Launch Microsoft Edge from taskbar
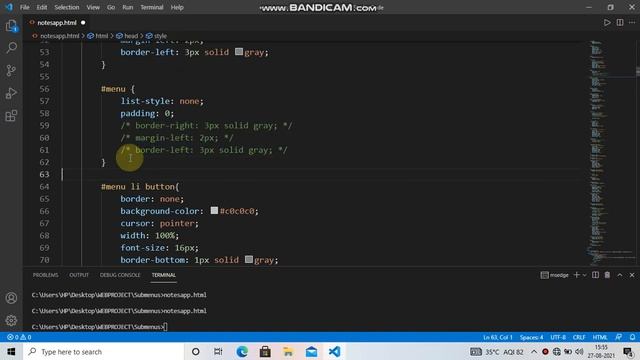The height and width of the screenshot is (360, 640). [242, 351]
